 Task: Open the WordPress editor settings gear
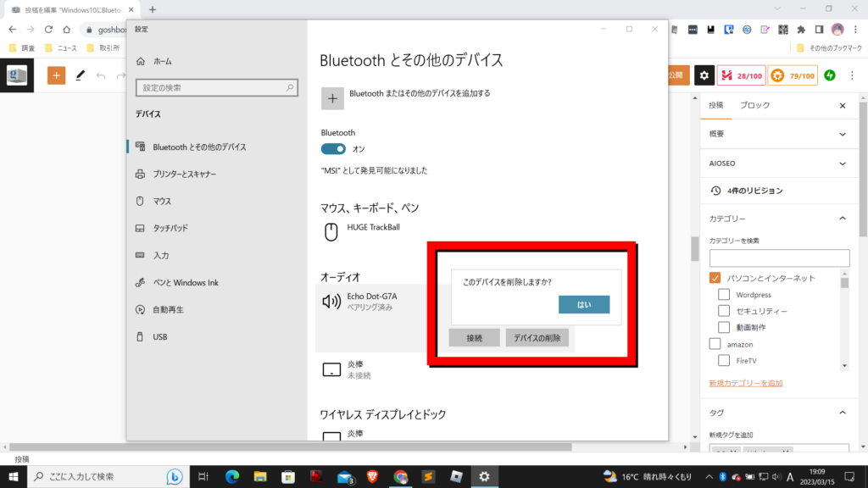point(704,75)
